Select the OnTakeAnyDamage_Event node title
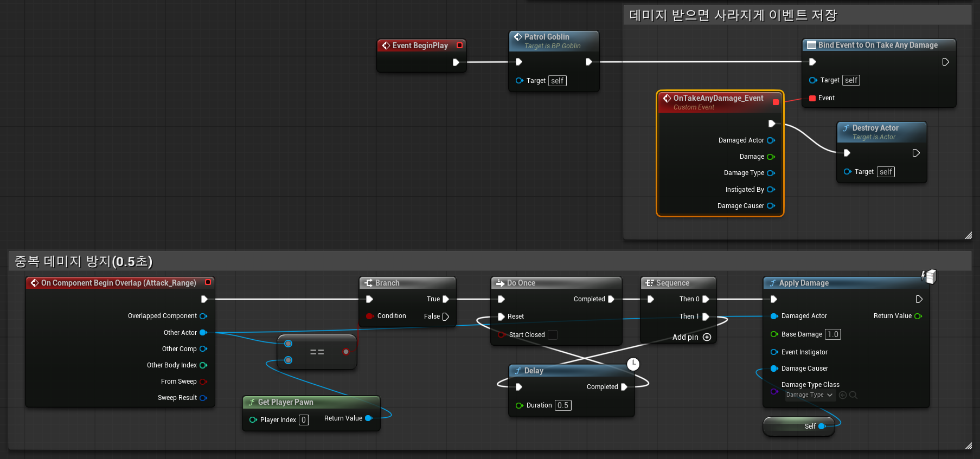This screenshot has width=980, height=459. tap(718, 98)
